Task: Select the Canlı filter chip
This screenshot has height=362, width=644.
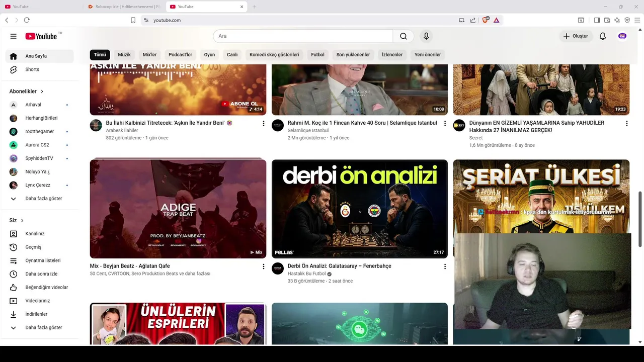Action: 232,55
